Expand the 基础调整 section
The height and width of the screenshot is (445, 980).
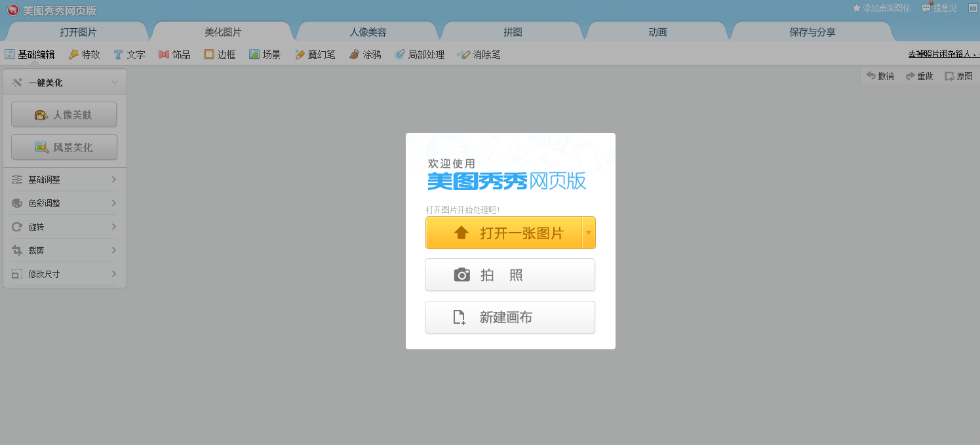(x=64, y=179)
